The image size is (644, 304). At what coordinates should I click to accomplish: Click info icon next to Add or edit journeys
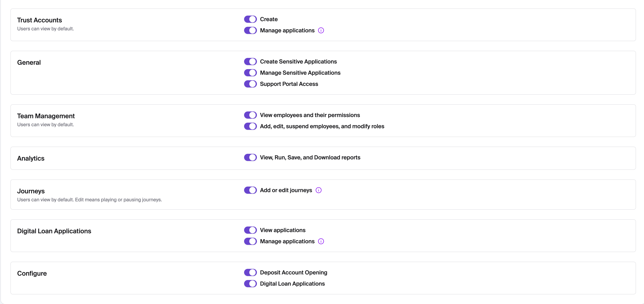coord(318,190)
